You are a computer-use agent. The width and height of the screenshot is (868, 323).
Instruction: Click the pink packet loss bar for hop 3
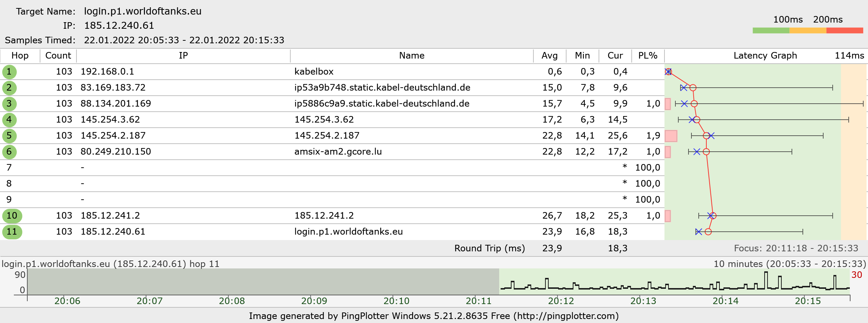(x=668, y=104)
